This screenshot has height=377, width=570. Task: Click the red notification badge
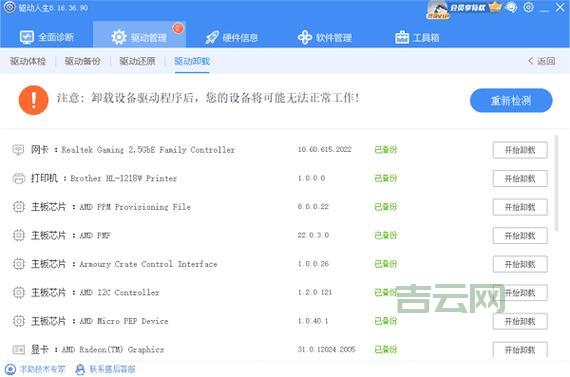178,28
